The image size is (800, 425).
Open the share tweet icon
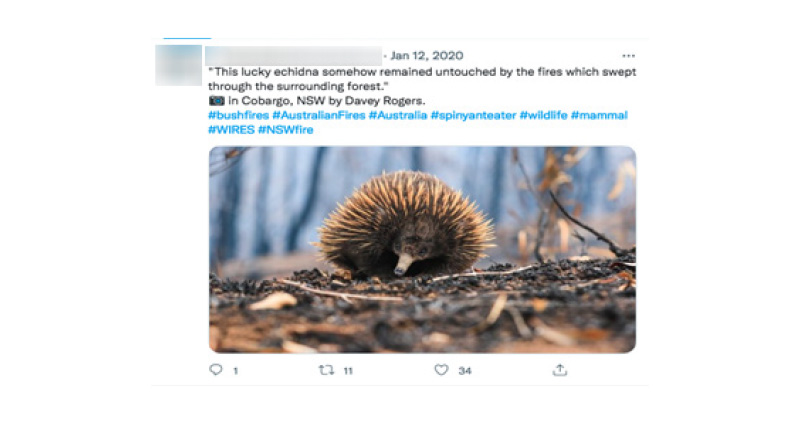click(x=560, y=370)
